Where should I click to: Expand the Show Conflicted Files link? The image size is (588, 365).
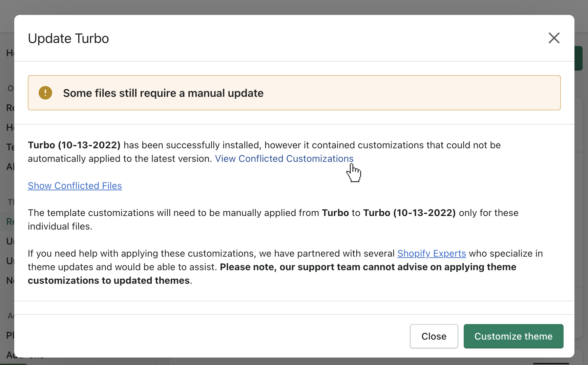click(x=75, y=186)
